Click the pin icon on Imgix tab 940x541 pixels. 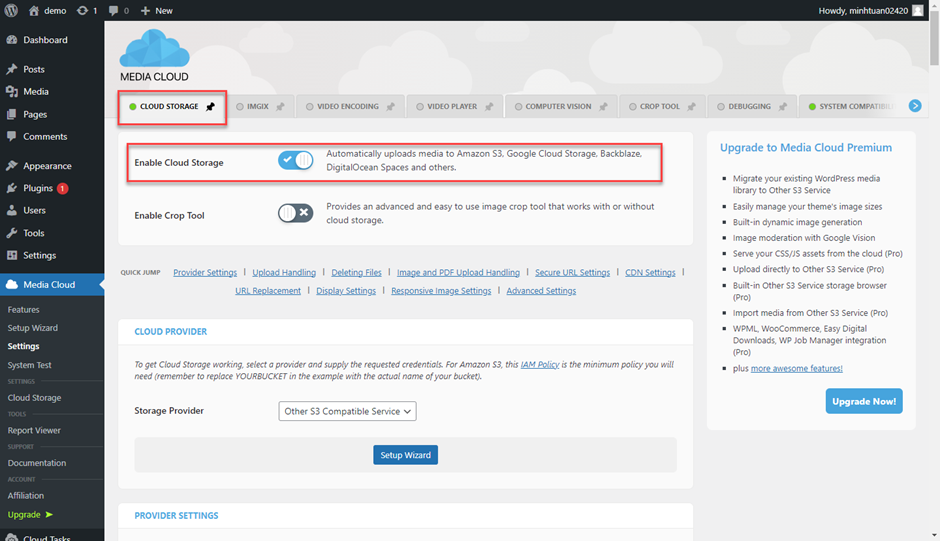pos(280,107)
